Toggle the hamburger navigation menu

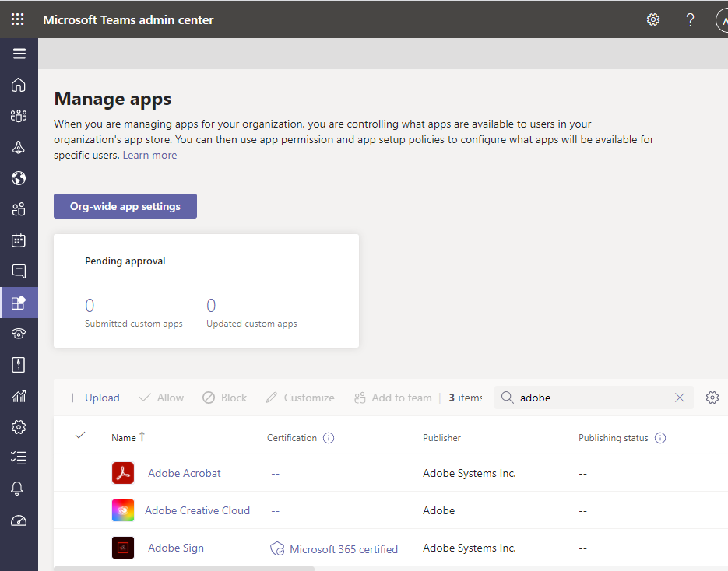19,54
